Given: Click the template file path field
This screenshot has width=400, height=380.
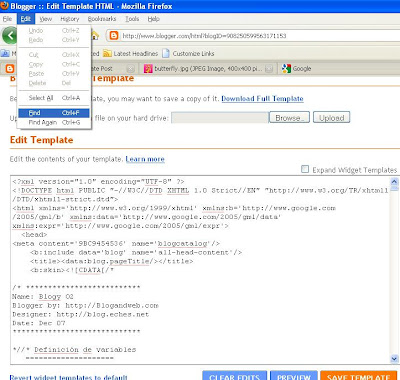Looking at the screenshot, I should (220, 118).
